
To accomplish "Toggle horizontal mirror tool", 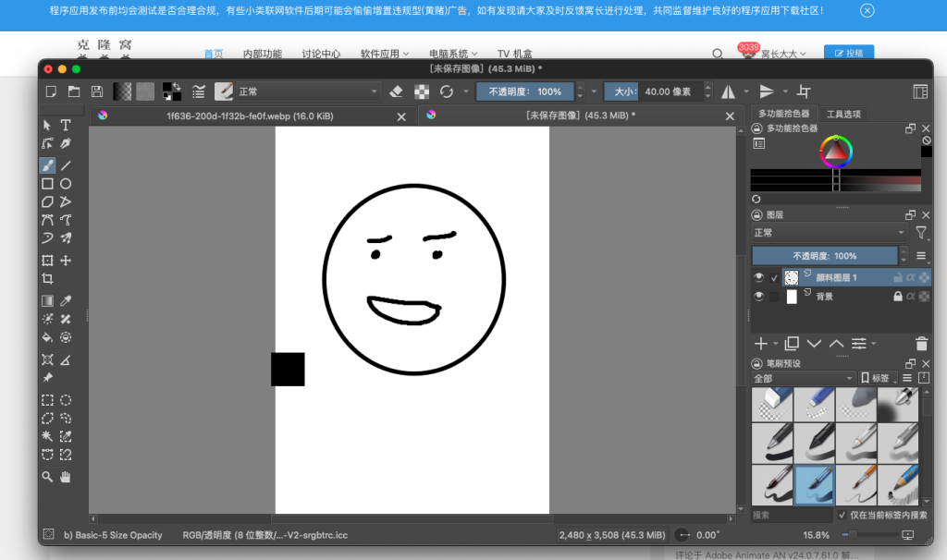I will coord(729,91).
